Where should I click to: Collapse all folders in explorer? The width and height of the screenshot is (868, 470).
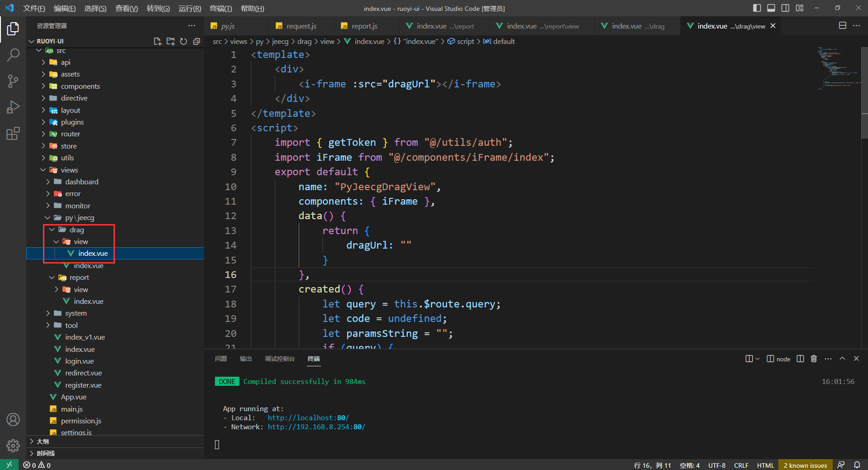click(x=196, y=41)
